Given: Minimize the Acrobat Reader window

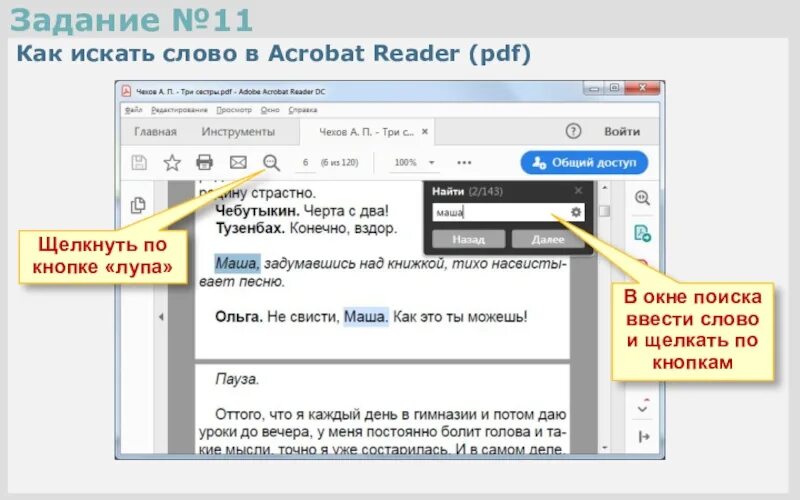Looking at the screenshot, I should click(x=593, y=89).
